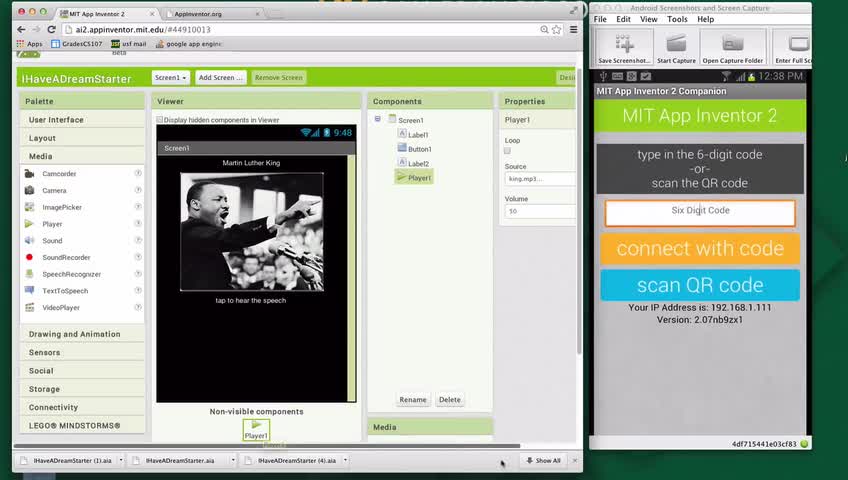Screen dimensions: 848x480
Task: Click the Source property field king.mp3
Action: (x=540, y=179)
